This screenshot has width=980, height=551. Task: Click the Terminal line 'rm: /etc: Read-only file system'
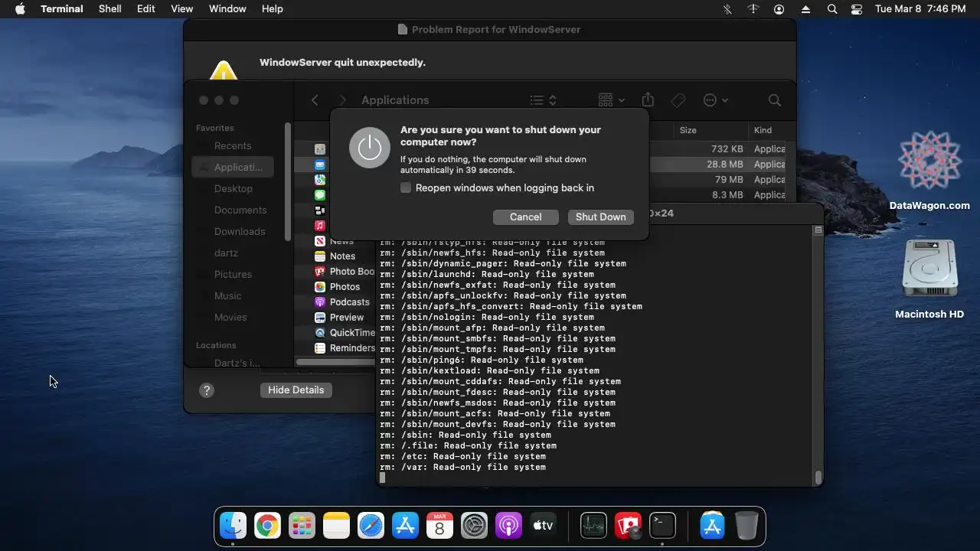(x=462, y=456)
